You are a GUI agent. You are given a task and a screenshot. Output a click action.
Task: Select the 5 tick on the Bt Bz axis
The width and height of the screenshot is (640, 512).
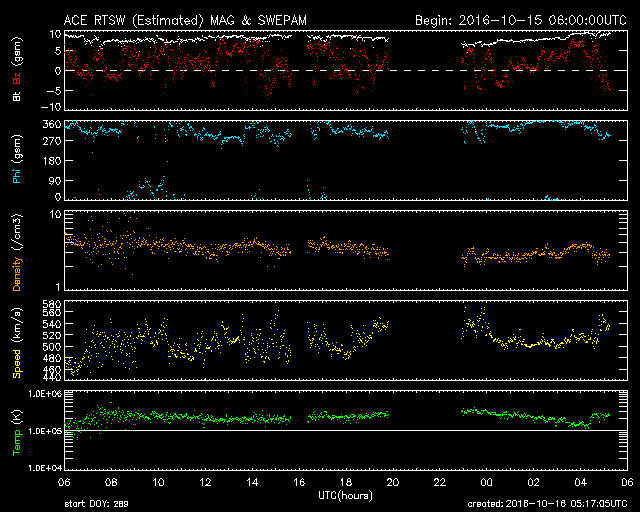[58, 51]
